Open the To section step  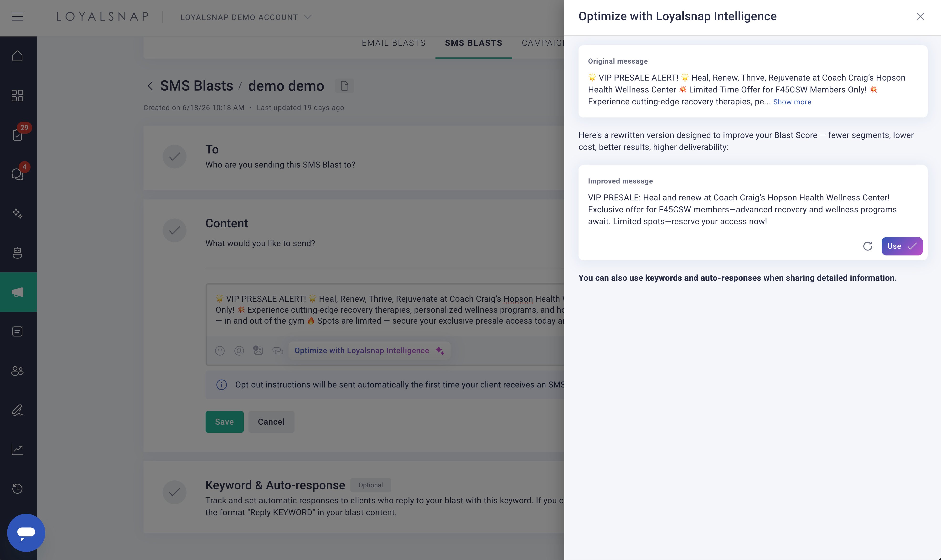(x=175, y=157)
